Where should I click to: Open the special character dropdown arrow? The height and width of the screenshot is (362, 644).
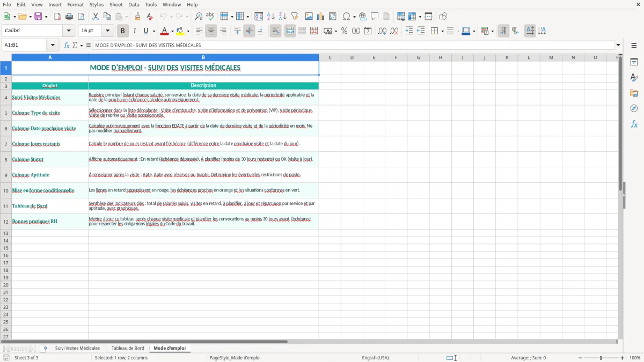[355, 17]
